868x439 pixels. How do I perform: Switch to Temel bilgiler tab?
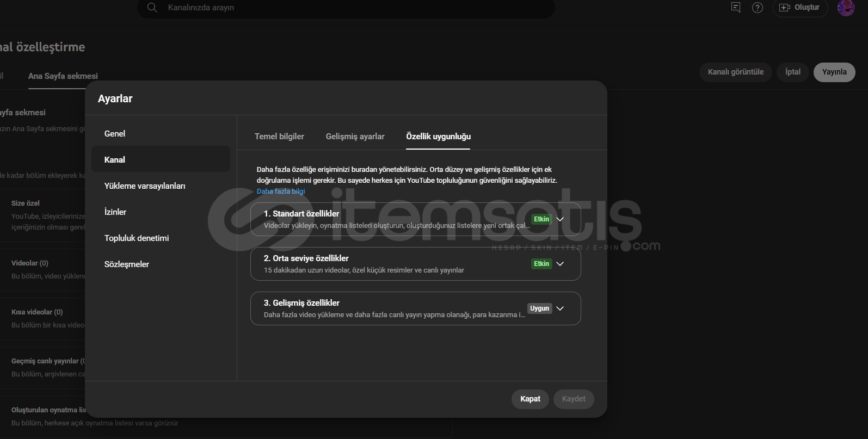click(279, 137)
